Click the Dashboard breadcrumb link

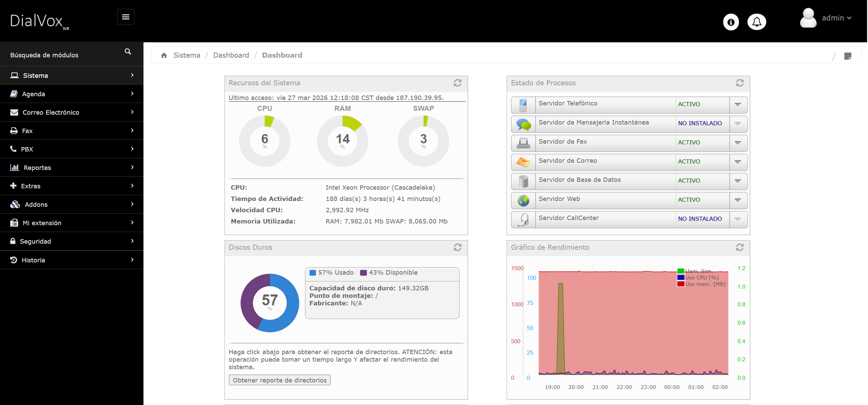tap(231, 55)
